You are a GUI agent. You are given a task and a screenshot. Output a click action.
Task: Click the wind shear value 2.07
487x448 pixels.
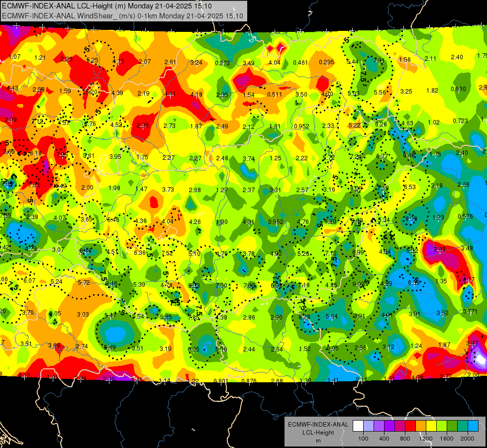145,62
